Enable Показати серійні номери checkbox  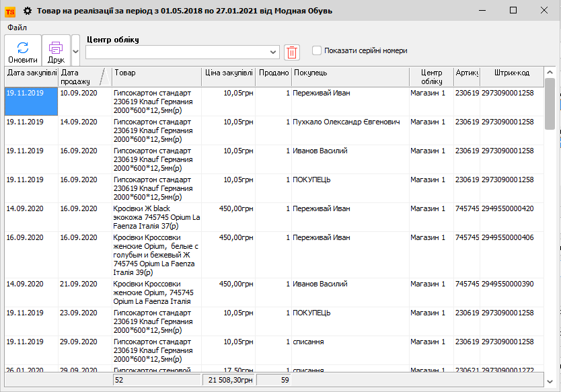point(317,50)
